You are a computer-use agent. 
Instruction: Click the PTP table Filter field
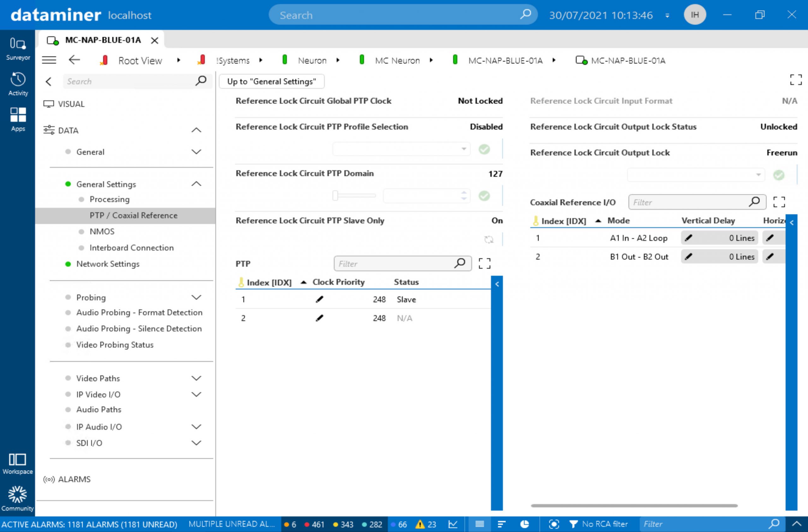(x=403, y=263)
